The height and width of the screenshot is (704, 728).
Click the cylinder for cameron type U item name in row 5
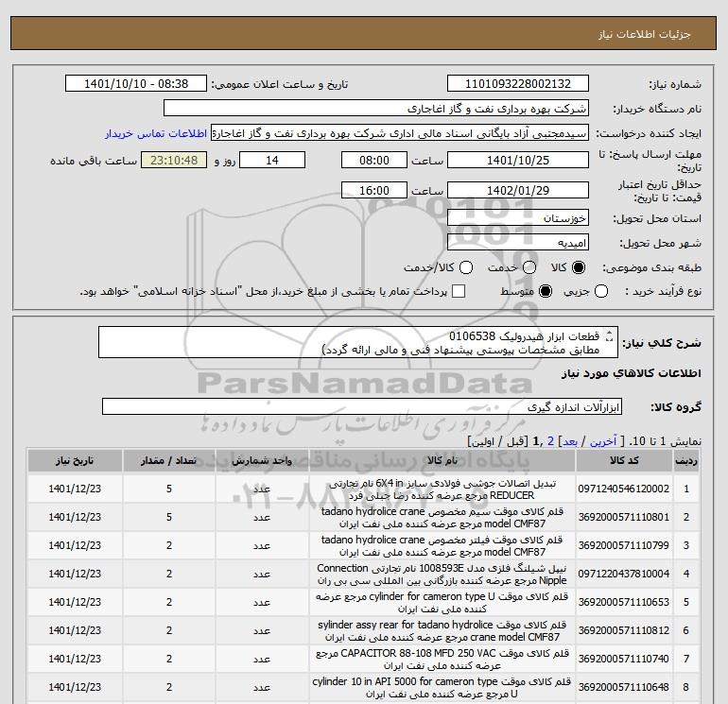(442, 602)
